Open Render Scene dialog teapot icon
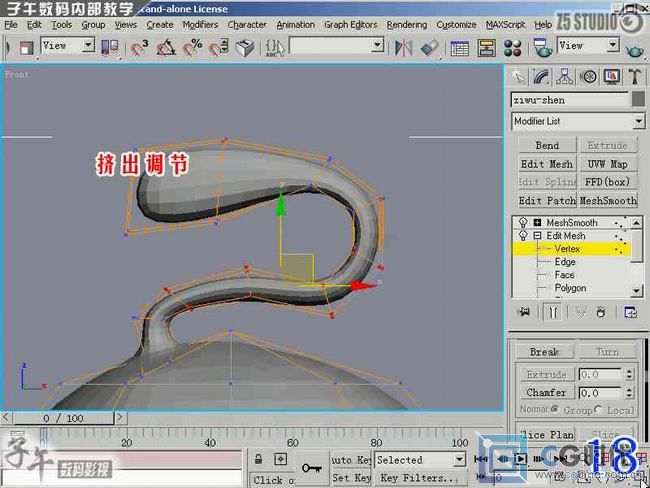650x488 pixels. click(542, 48)
